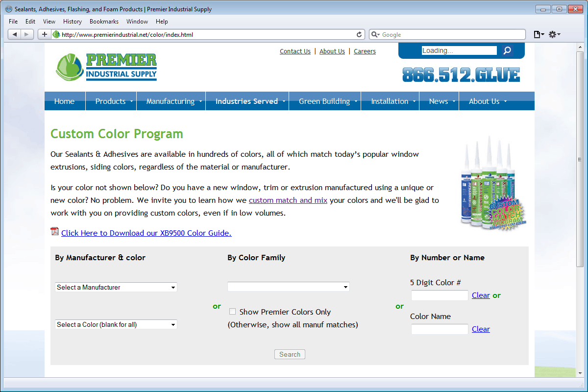The width and height of the screenshot is (588, 392).
Task: Submit the site search with the magnifier icon
Action: [x=507, y=50]
